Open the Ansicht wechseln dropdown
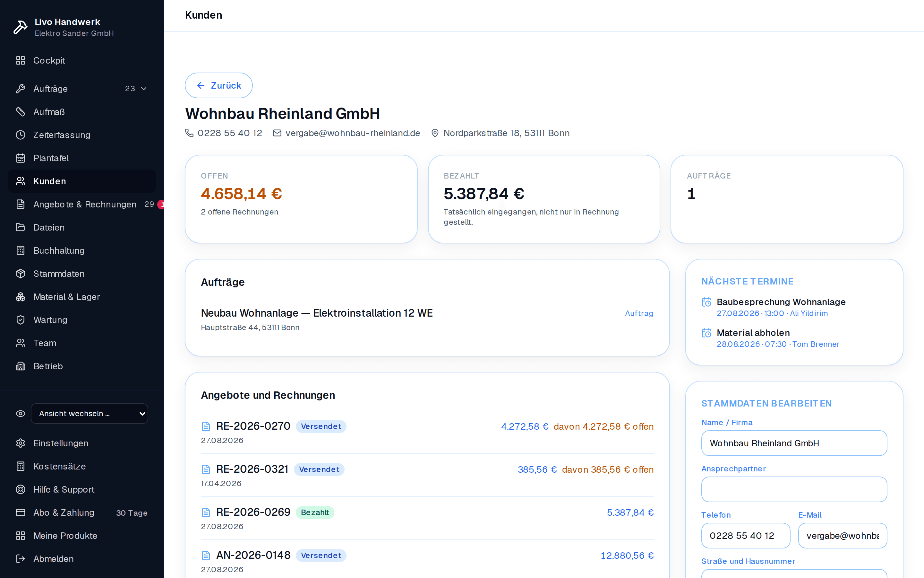 tap(89, 414)
